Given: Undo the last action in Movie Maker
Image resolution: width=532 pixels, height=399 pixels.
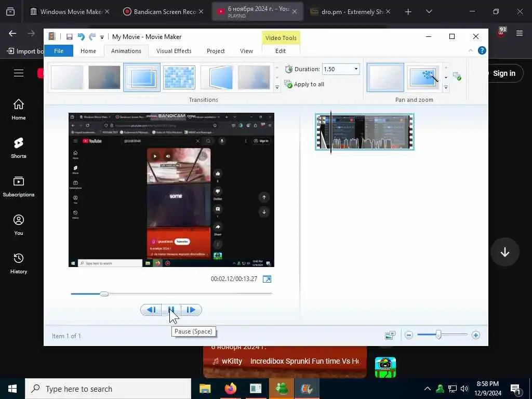Looking at the screenshot, I should click(x=81, y=37).
